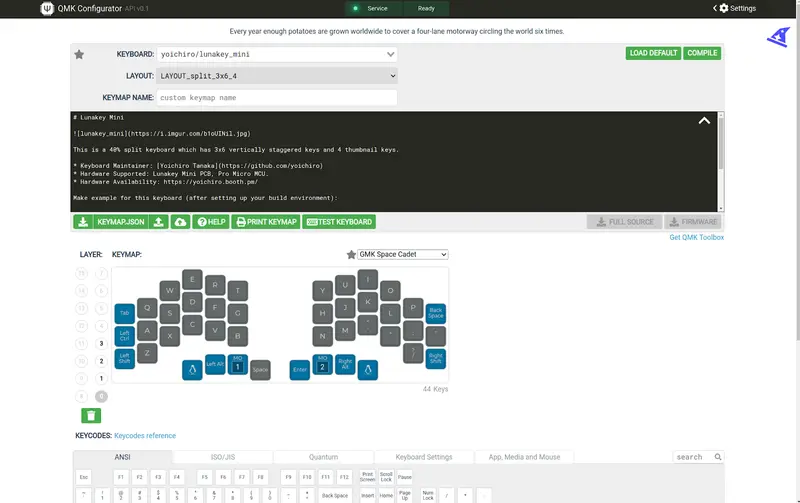This screenshot has height=503, width=800.
Task: Collapse the readme with the up chevron
Action: (704, 121)
